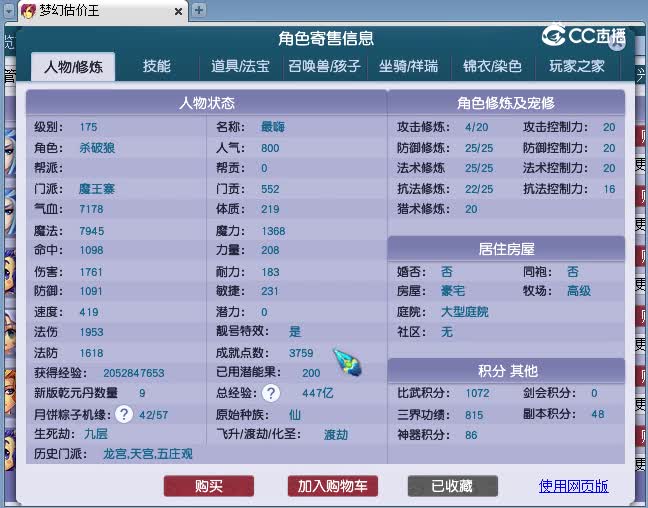Viewport: 648px width, 508px height.
Task: Open a new browser tab with plus button
Action: point(199,10)
